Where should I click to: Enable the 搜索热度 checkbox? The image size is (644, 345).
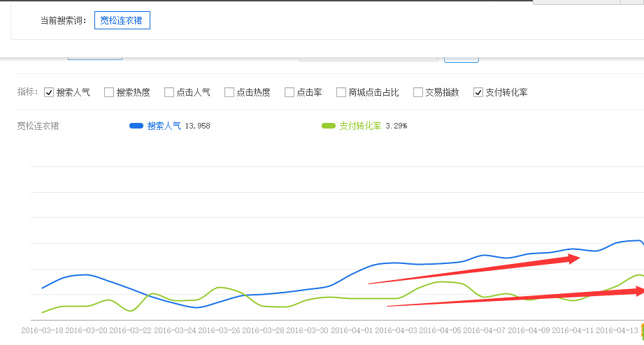109,92
